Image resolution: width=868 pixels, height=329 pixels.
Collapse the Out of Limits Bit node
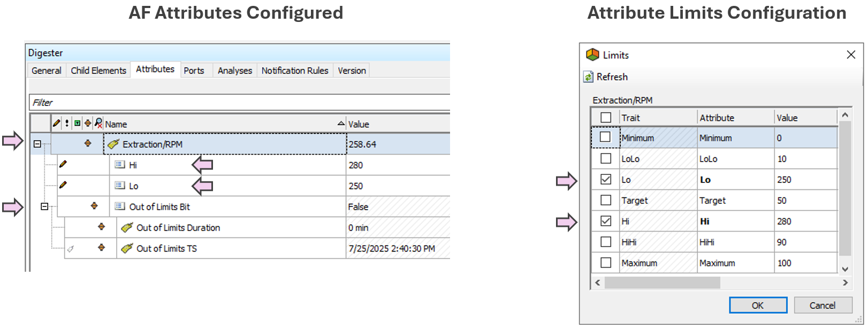pyautogui.click(x=44, y=206)
